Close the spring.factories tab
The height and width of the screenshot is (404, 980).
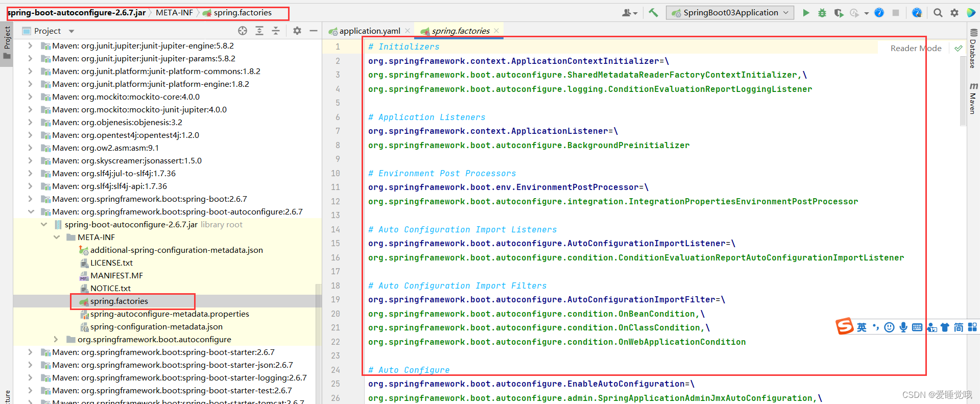pyautogui.click(x=496, y=31)
